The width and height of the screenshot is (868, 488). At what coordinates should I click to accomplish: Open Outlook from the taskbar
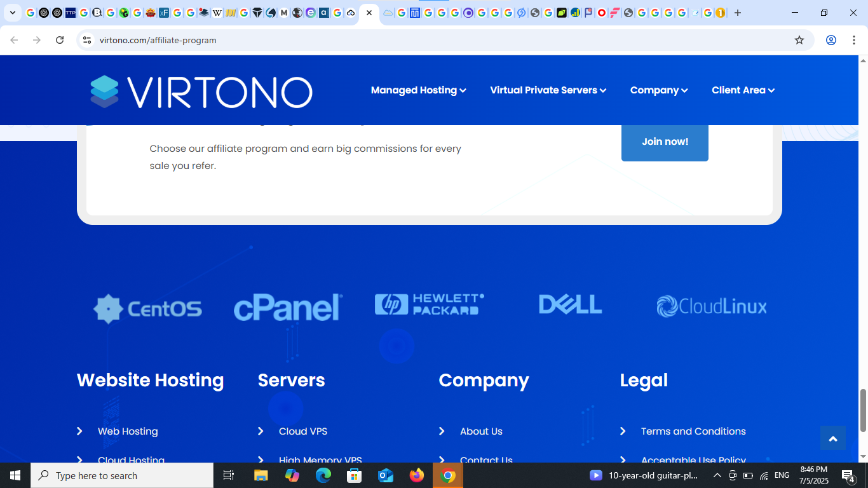[x=386, y=475]
